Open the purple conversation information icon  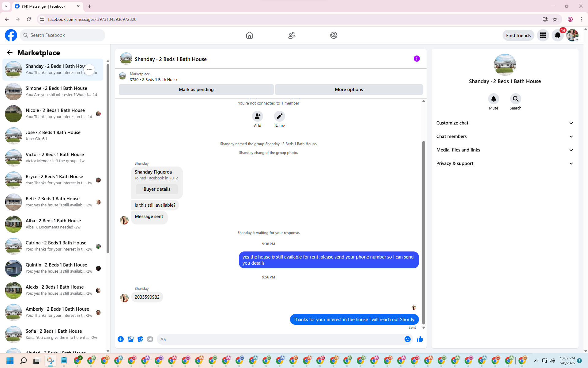click(417, 59)
